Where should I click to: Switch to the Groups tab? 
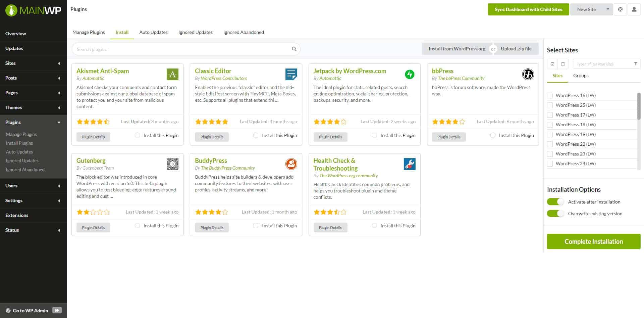coord(581,76)
